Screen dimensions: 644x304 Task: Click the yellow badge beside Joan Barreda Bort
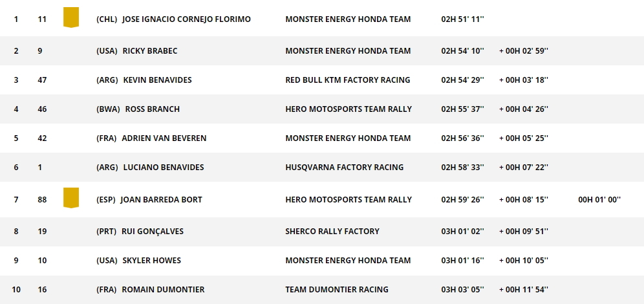(71, 198)
